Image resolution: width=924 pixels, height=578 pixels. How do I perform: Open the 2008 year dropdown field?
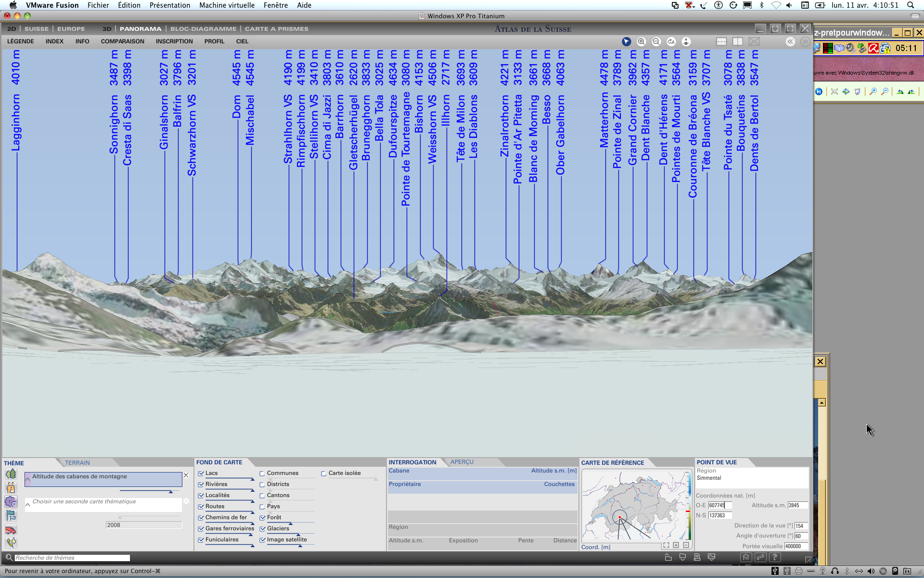[x=143, y=525]
